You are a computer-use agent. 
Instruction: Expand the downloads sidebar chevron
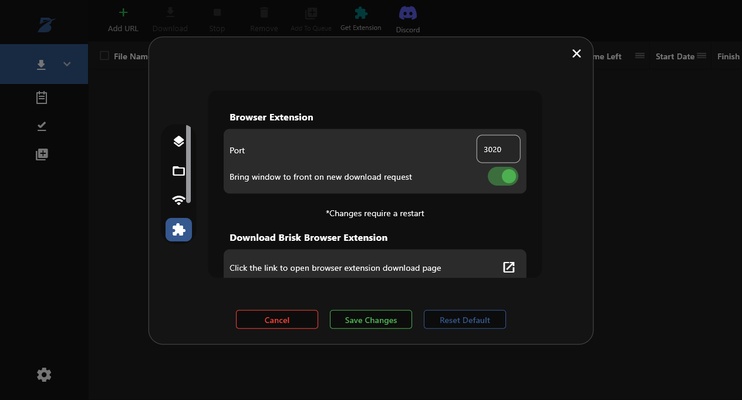(67, 64)
